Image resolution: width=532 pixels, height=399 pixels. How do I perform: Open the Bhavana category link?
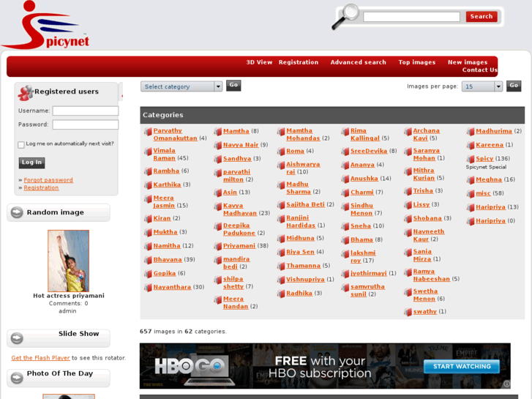[x=168, y=260]
